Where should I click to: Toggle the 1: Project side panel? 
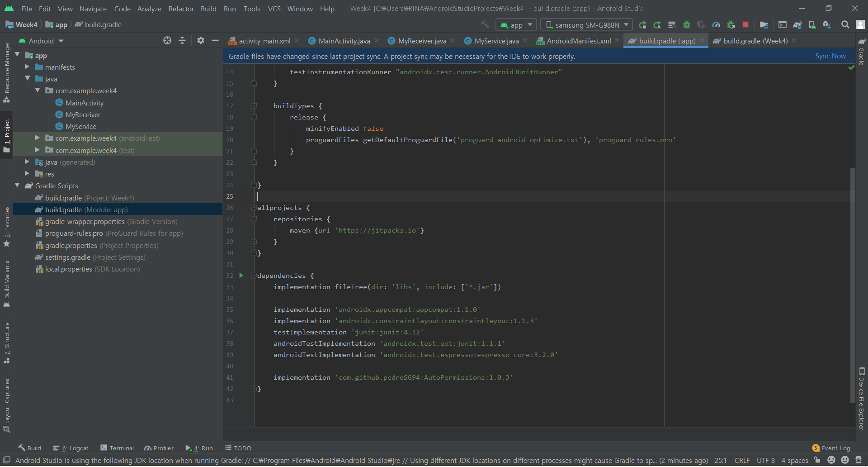[7, 136]
